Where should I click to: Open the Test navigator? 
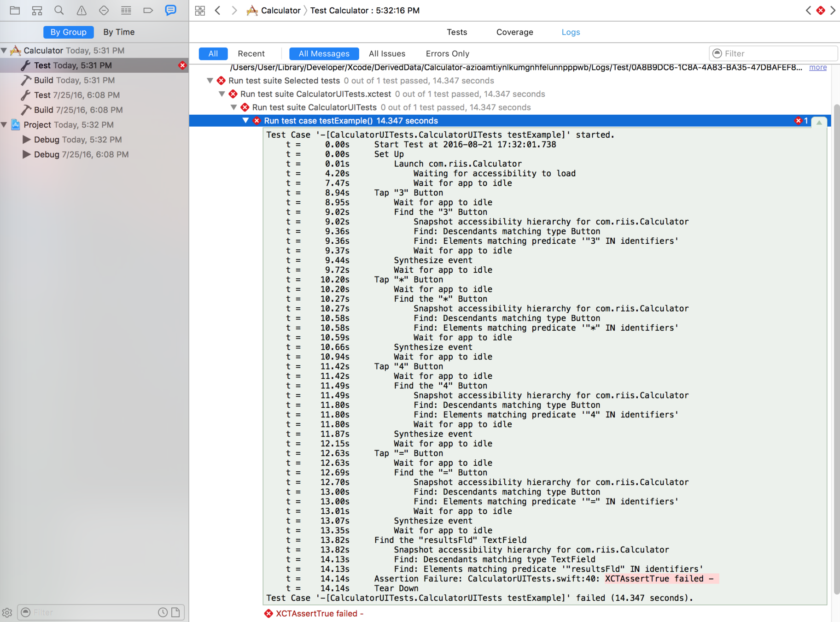[104, 10]
